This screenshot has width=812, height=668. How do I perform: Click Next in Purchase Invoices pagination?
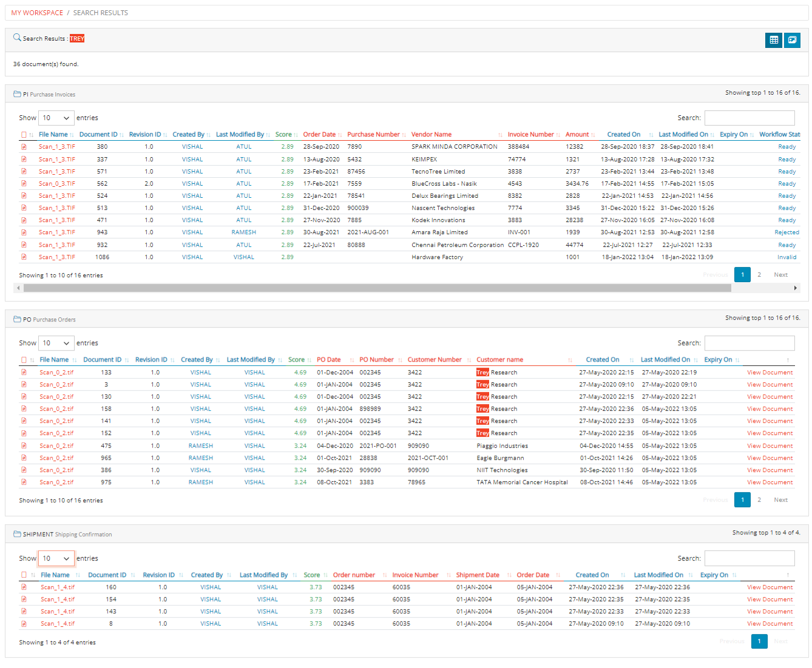point(780,275)
